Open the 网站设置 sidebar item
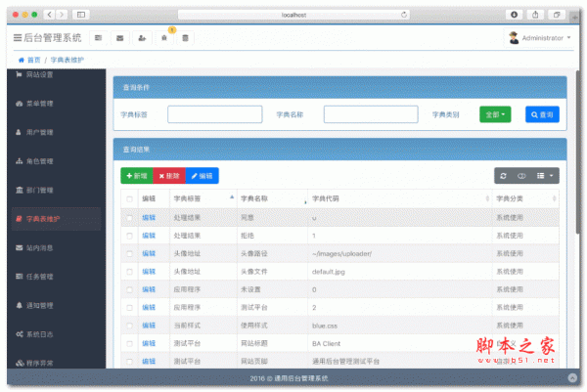The image size is (587, 392). [x=56, y=75]
